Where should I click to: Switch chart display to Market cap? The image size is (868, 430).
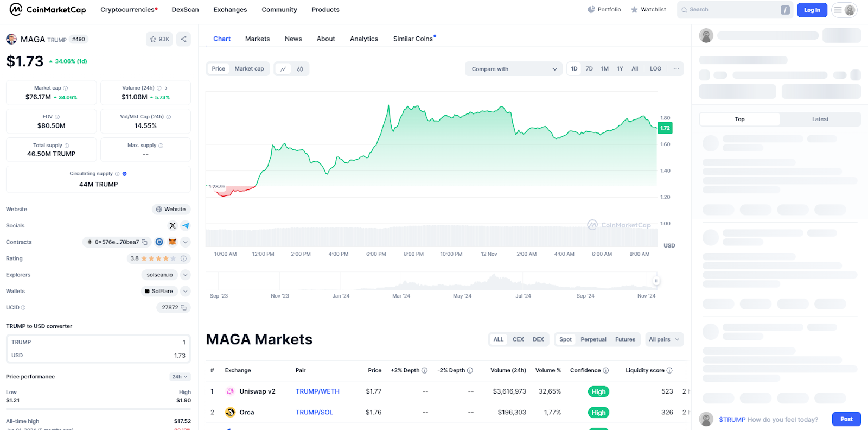point(249,69)
